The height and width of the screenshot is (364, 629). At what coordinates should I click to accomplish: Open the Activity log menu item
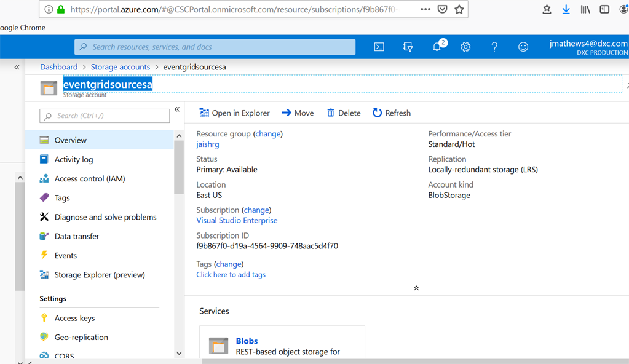point(74,159)
